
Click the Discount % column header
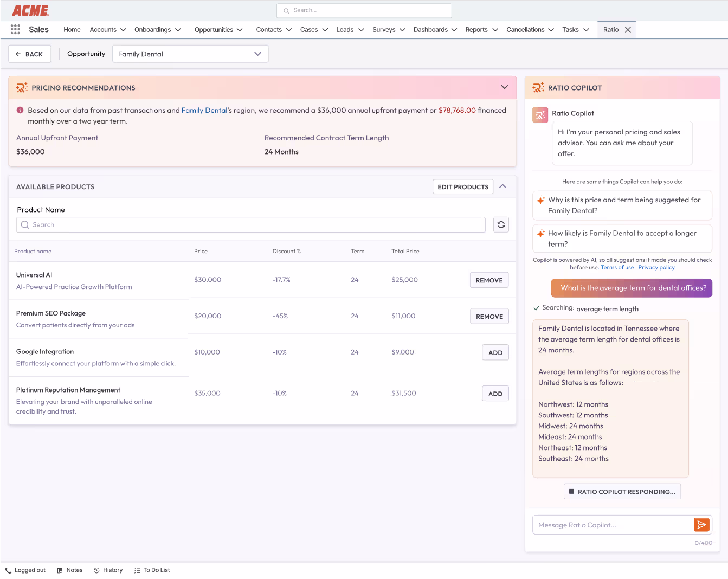(286, 251)
